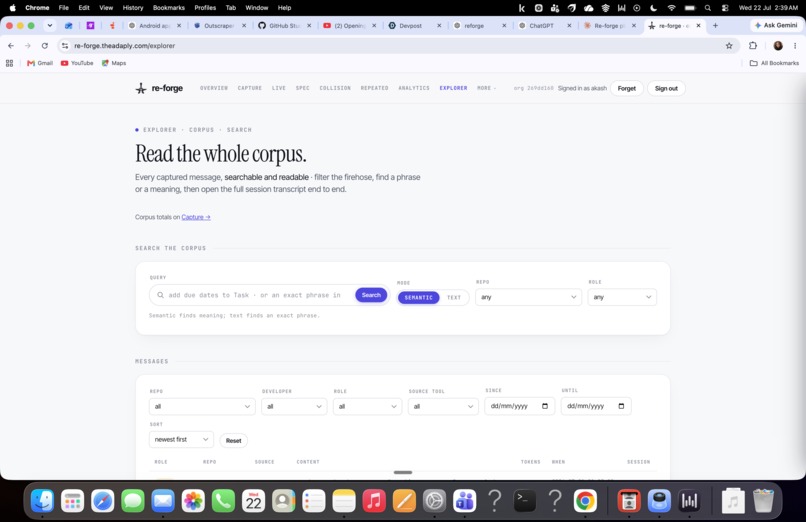Open Source Tool filter dropdown
The height and width of the screenshot is (522, 806).
click(x=443, y=406)
